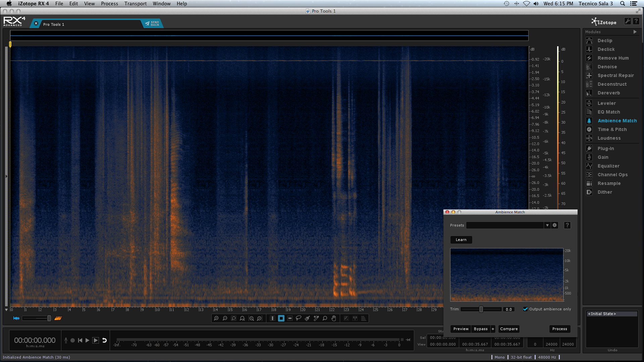The image size is (644, 362).
Task: Toggle Output ambience only checkbox
Action: pyautogui.click(x=525, y=309)
